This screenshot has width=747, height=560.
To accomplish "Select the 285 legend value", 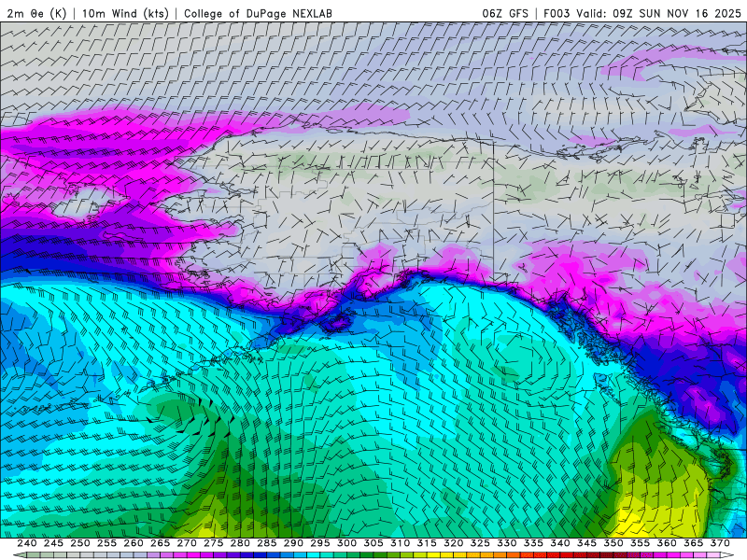I will (267, 543).
